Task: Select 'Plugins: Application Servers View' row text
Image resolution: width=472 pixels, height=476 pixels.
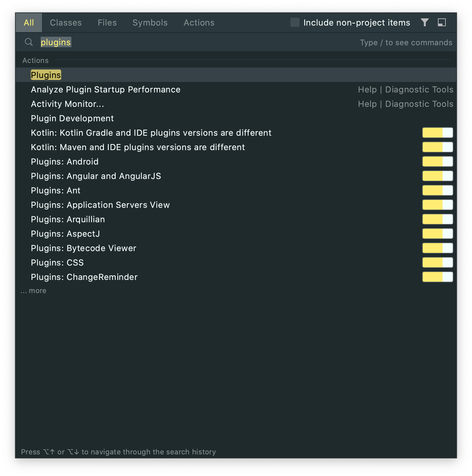Action: pyautogui.click(x=100, y=205)
